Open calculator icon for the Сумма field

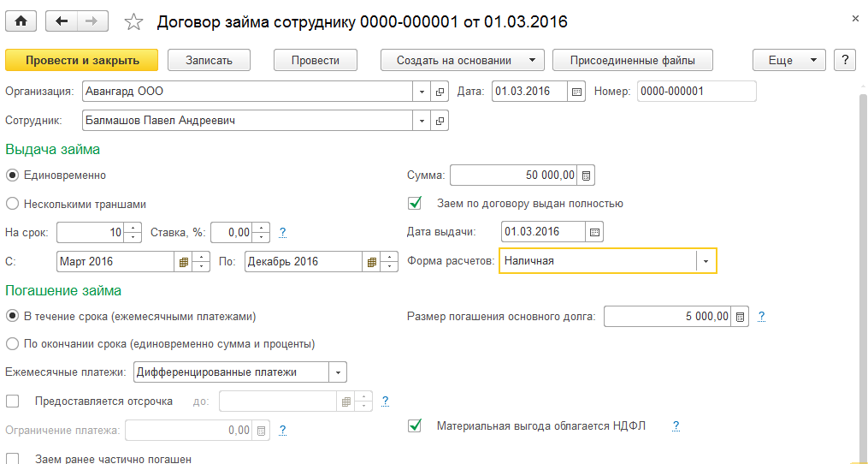pyautogui.click(x=586, y=175)
